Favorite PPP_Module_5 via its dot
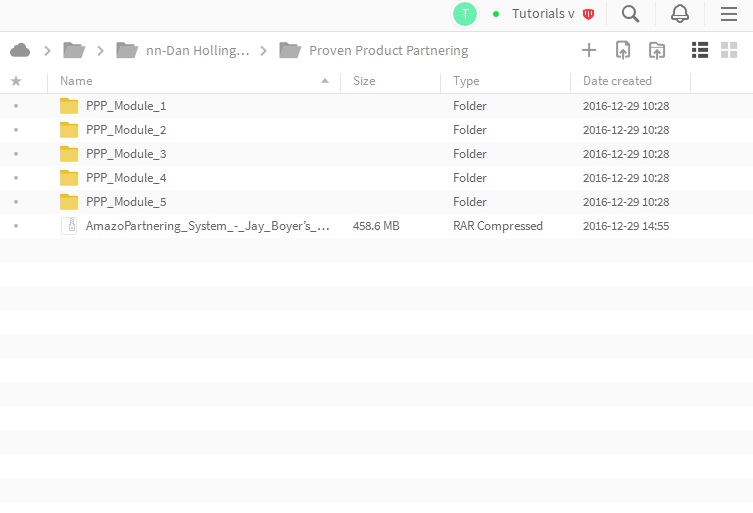Image resolution: width=753 pixels, height=513 pixels. [16, 202]
